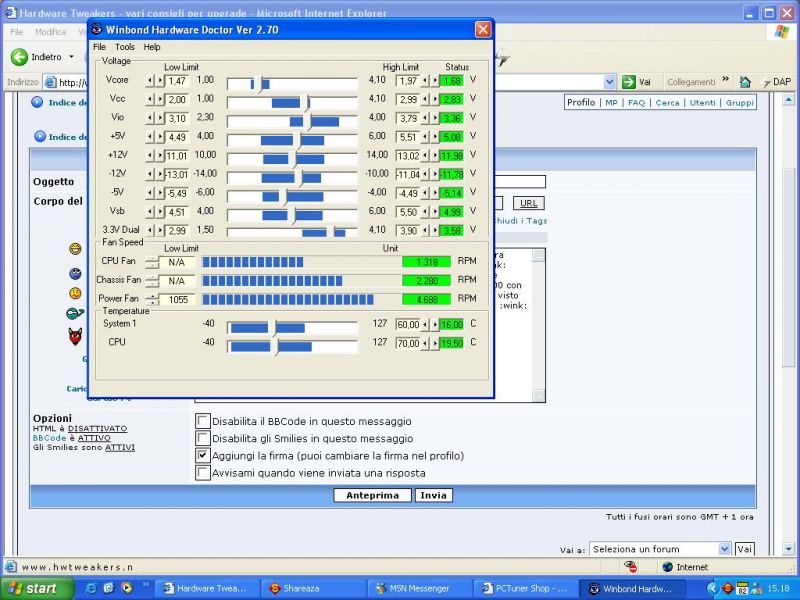The image size is (800, 600).
Task: Open Help menu in Hardware Doctor
Action: [152, 47]
